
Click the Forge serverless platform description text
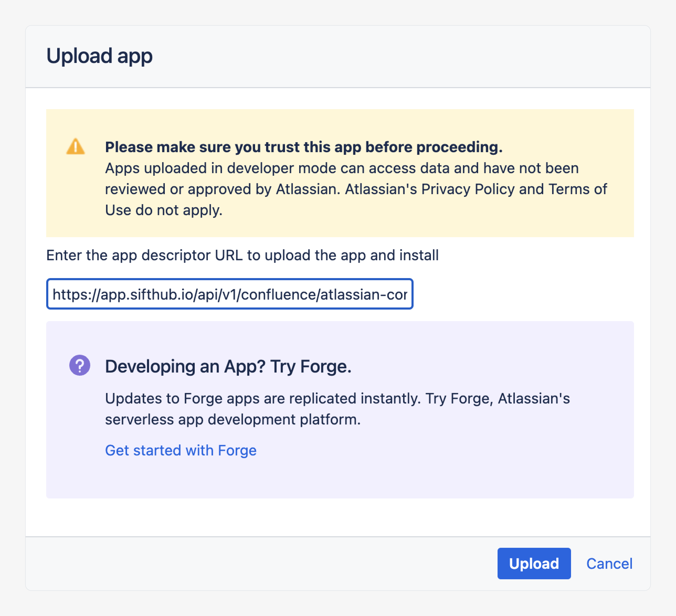click(337, 409)
